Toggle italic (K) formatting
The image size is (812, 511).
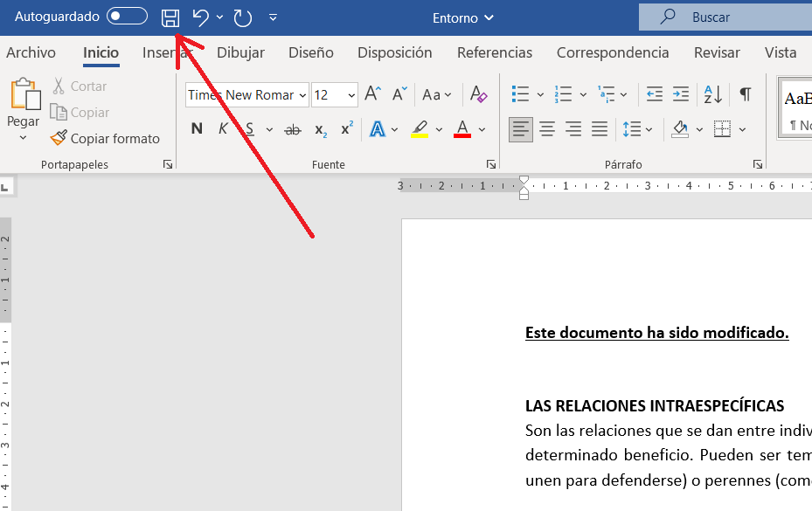[223, 128]
